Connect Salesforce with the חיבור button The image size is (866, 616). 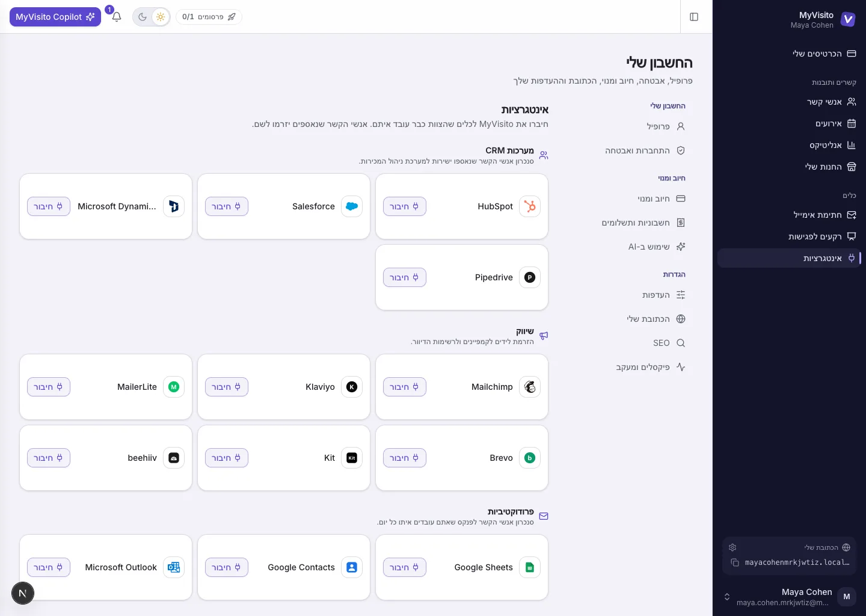click(227, 206)
